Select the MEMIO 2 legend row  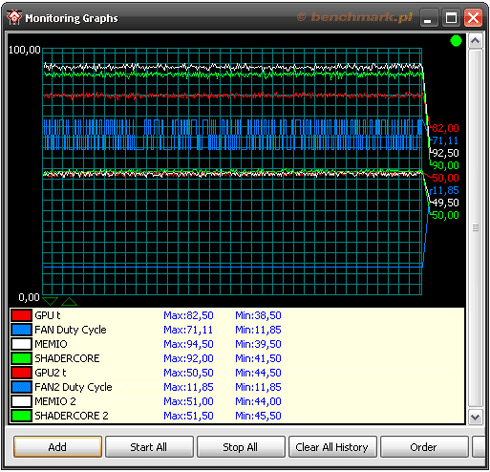237,401
